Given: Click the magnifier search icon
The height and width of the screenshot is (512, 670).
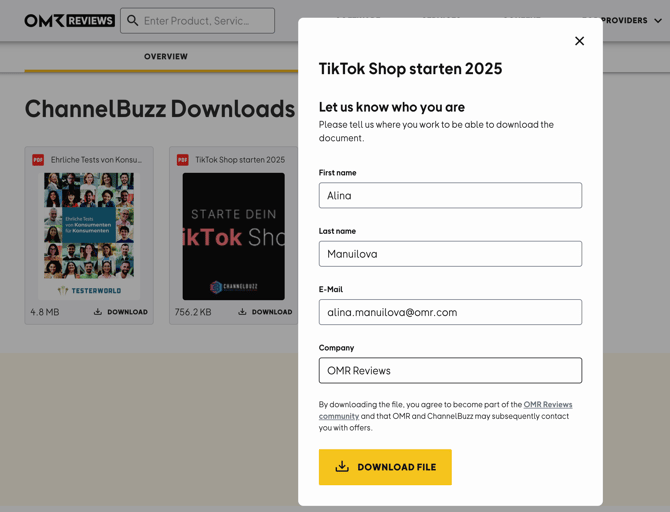Looking at the screenshot, I should (x=133, y=20).
